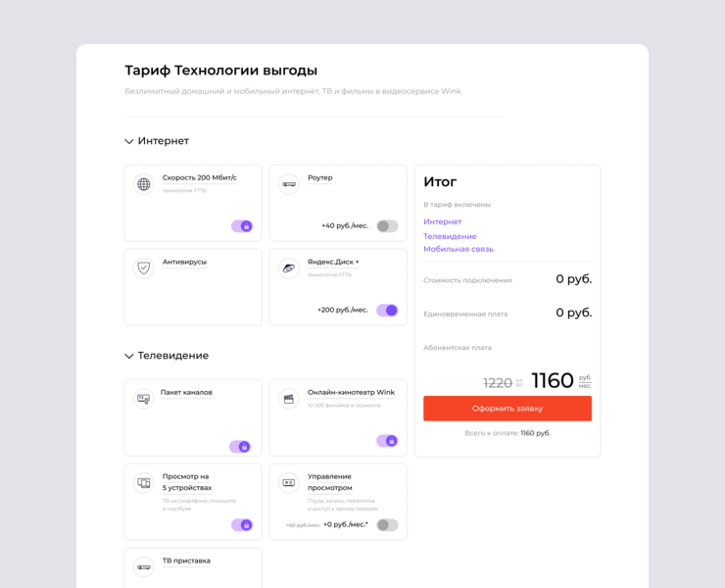Click the shield icon for Антивирусы
The height and width of the screenshot is (588, 725).
click(x=144, y=268)
